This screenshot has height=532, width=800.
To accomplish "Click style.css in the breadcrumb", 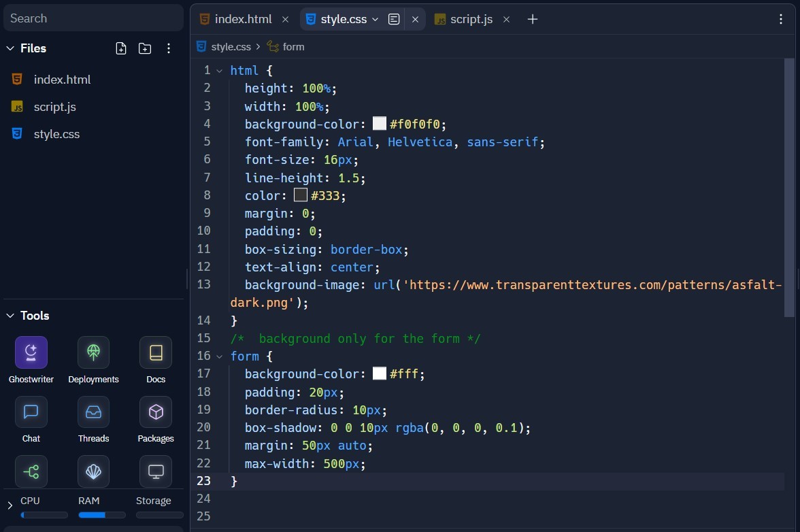I will pos(231,47).
